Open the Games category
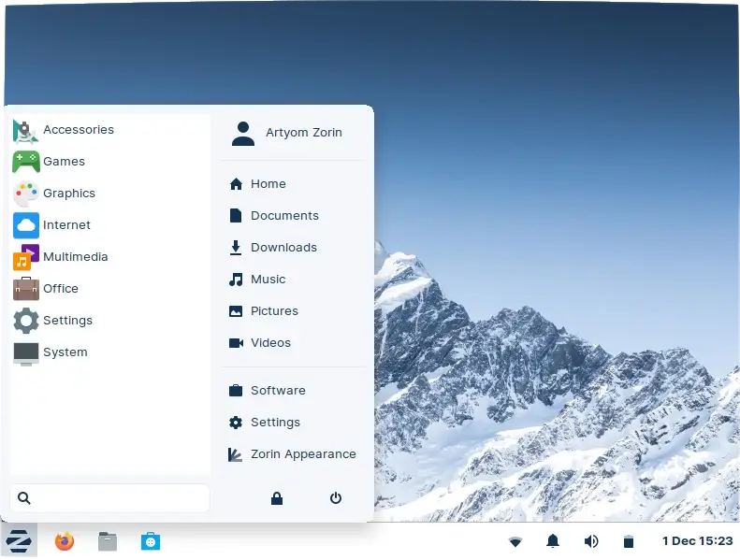 [109, 162]
